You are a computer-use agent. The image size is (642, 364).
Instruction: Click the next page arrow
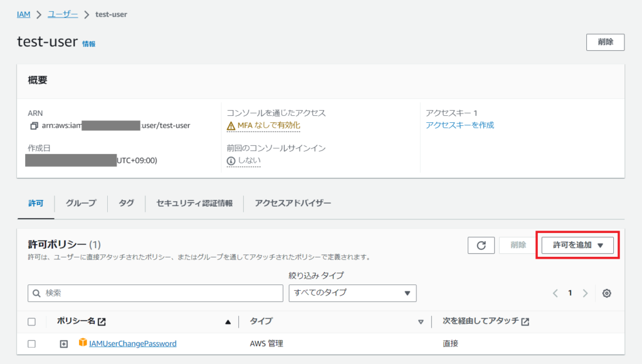585,293
